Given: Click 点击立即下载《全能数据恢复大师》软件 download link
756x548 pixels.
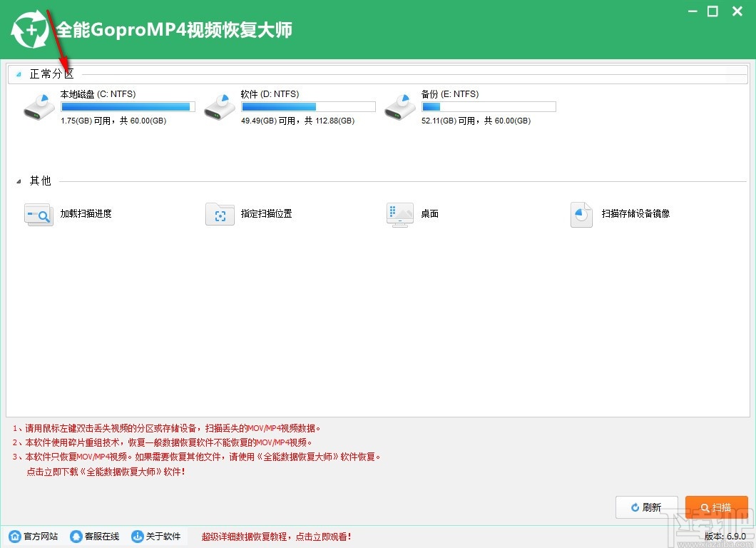Looking at the screenshot, I should point(106,472).
